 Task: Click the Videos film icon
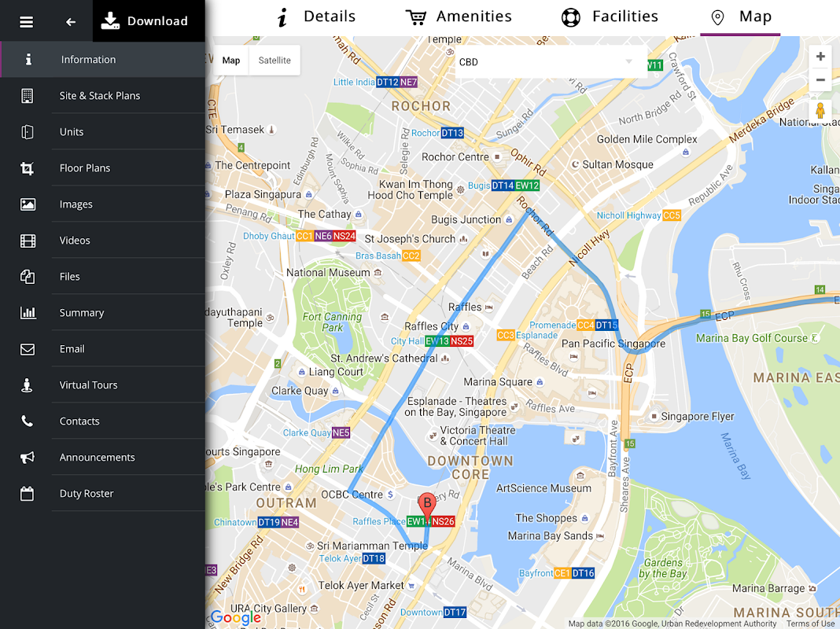pyautogui.click(x=28, y=241)
